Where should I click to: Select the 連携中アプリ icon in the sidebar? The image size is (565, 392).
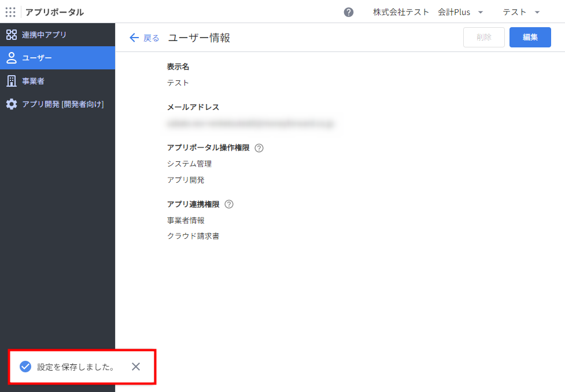[x=12, y=35]
